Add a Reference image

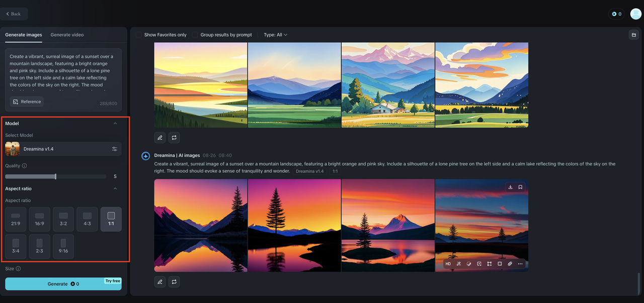click(27, 102)
